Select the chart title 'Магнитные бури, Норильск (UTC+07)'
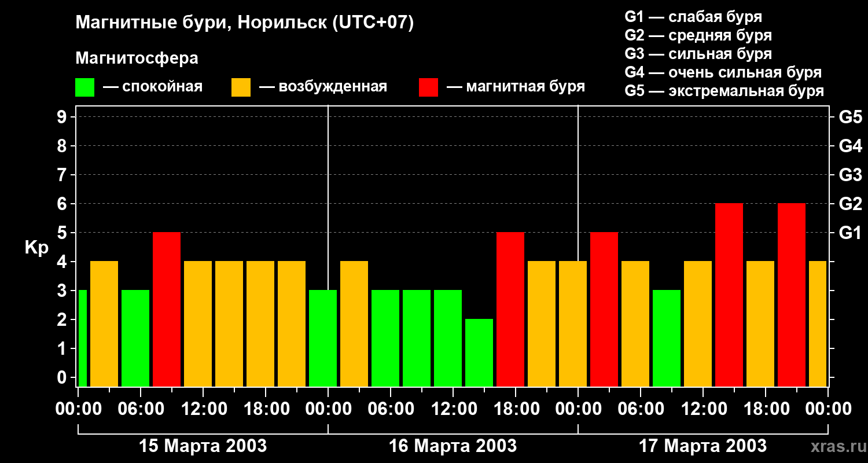This screenshot has height=463, width=868. 245,23
